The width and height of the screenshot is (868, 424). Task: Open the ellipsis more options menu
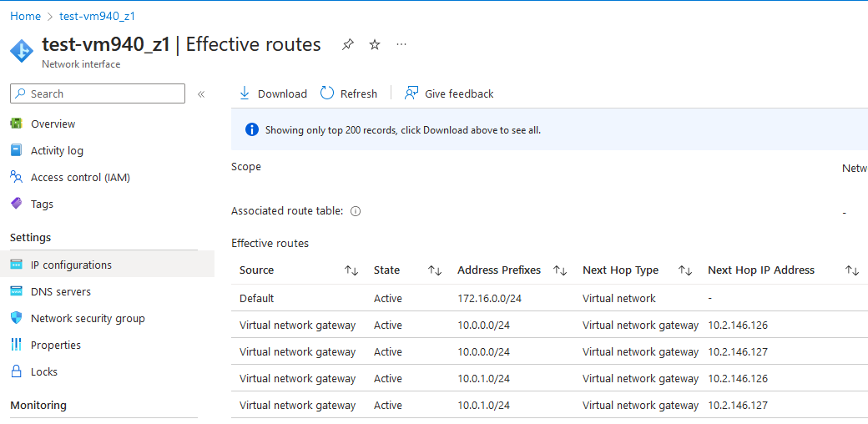tap(401, 45)
